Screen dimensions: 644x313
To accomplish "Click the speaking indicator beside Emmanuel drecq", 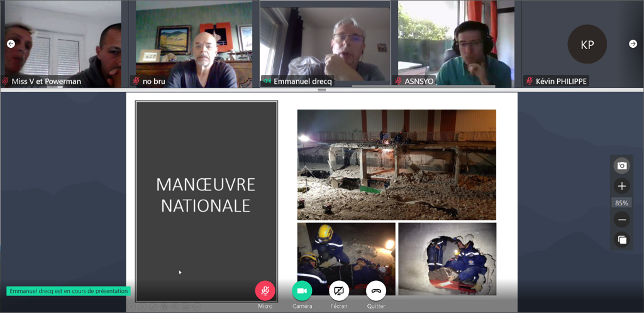I will [x=267, y=81].
